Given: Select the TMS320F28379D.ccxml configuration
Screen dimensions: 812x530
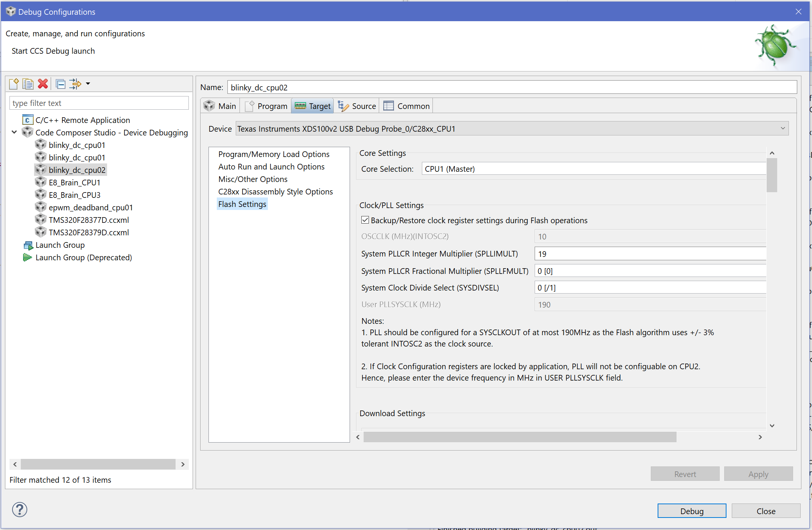Looking at the screenshot, I should click(89, 232).
